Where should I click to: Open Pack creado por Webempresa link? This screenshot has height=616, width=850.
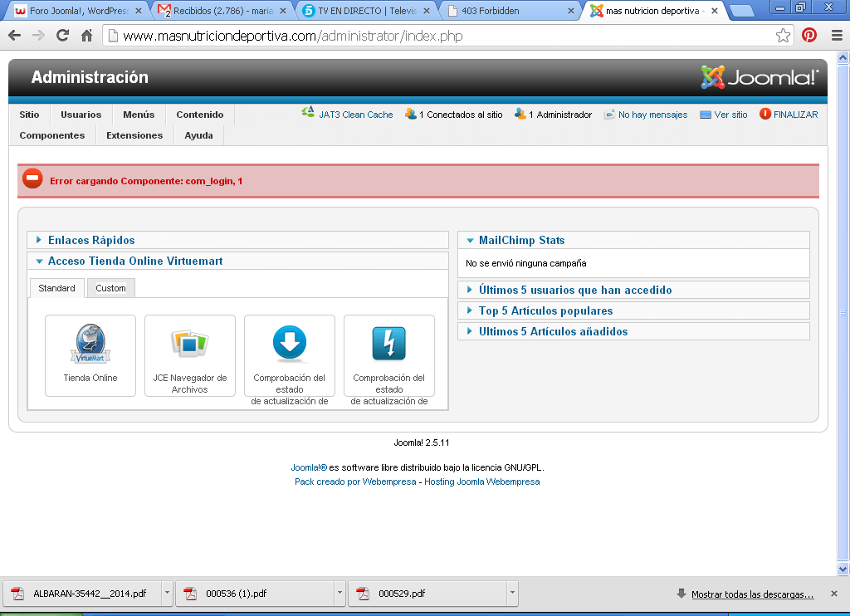[x=355, y=482]
